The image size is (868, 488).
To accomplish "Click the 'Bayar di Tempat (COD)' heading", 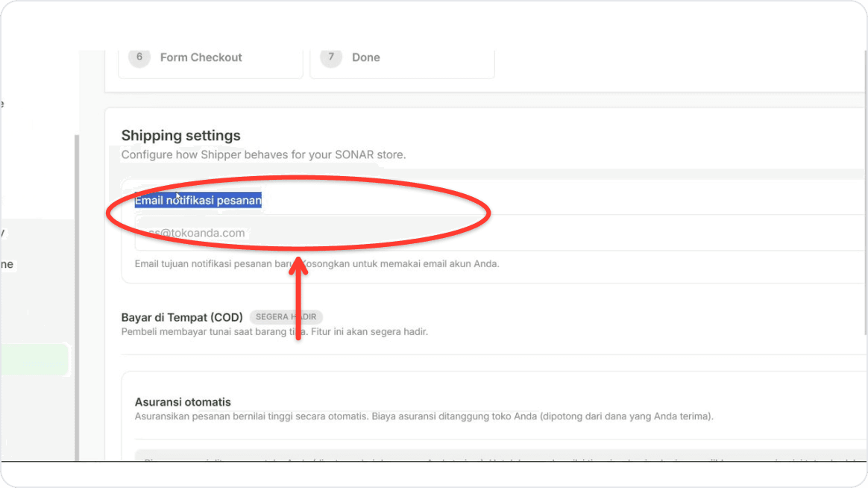I will (x=182, y=317).
